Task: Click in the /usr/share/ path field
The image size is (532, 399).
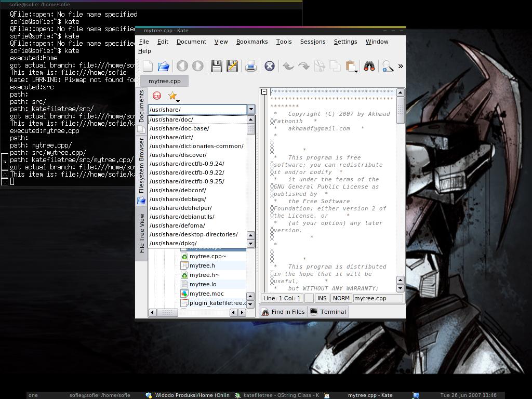Action: (198, 109)
